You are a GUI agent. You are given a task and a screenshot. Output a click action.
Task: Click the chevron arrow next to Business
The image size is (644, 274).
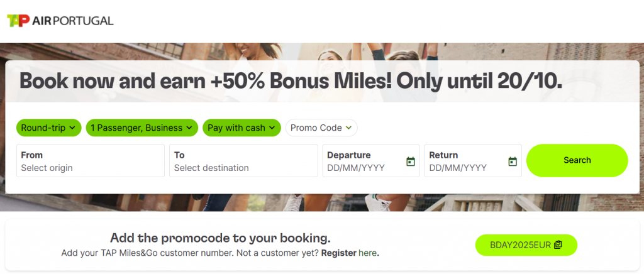pyautogui.click(x=189, y=128)
